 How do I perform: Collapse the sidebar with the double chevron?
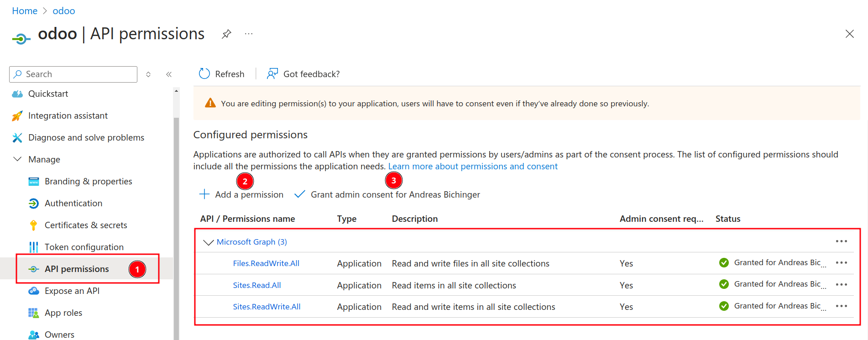tap(169, 74)
